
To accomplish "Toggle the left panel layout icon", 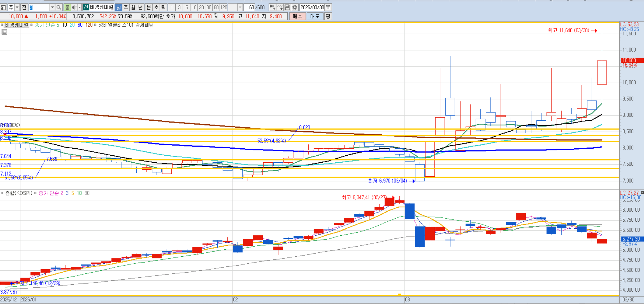I will coord(3,8).
